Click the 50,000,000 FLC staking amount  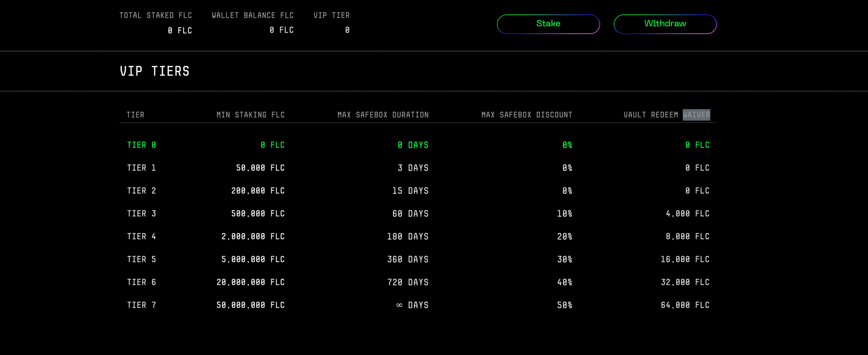[250, 306]
